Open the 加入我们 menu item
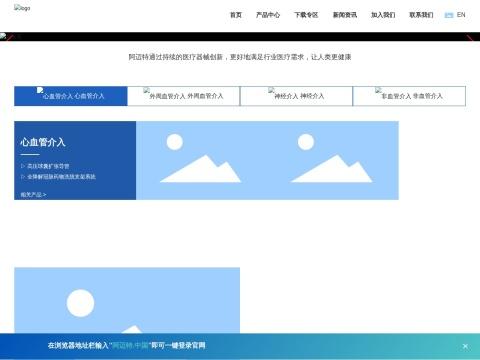The image size is (480, 360). [383, 15]
